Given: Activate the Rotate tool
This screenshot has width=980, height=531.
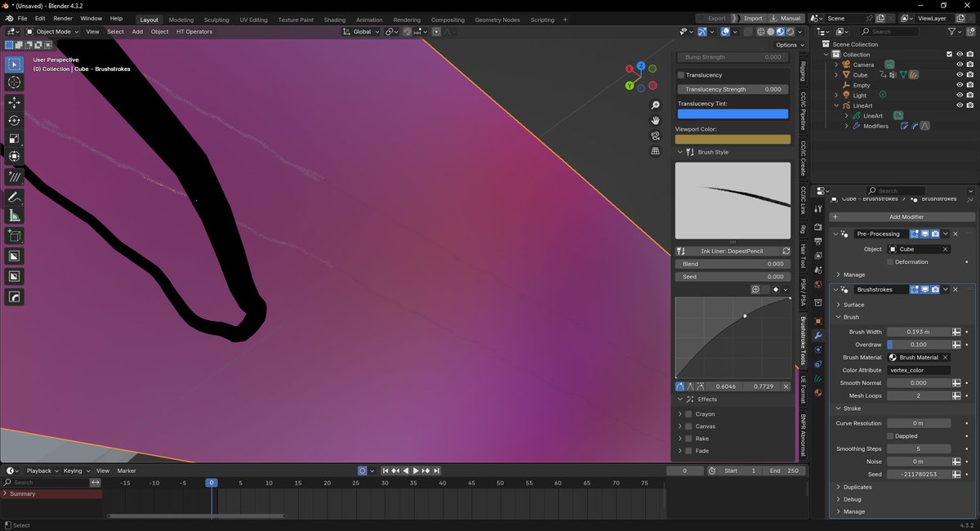Looking at the screenshot, I should [x=14, y=120].
